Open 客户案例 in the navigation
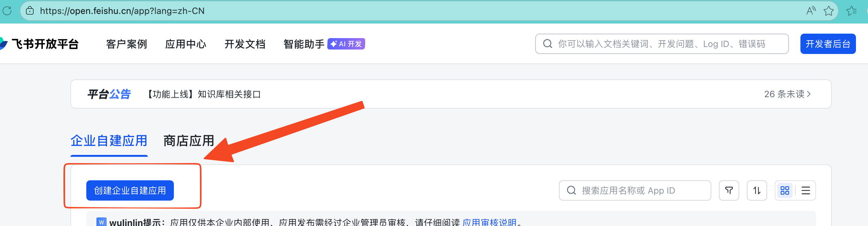Image resolution: width=868 pixels, height=226 pixels. [126, 44]
